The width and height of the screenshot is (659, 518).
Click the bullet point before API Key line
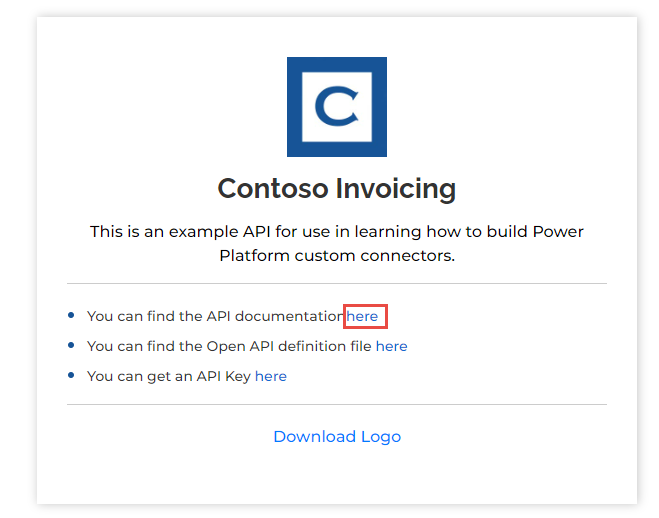point(71,375)
